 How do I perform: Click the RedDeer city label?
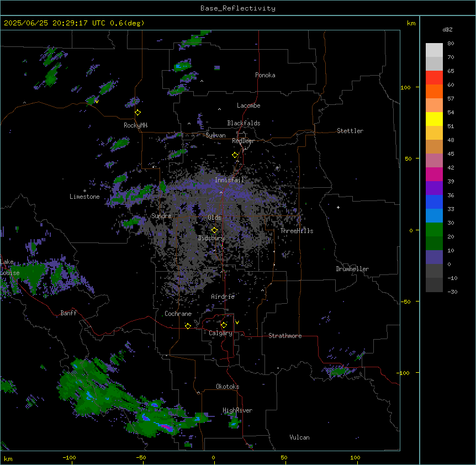(x=243, y=141)
